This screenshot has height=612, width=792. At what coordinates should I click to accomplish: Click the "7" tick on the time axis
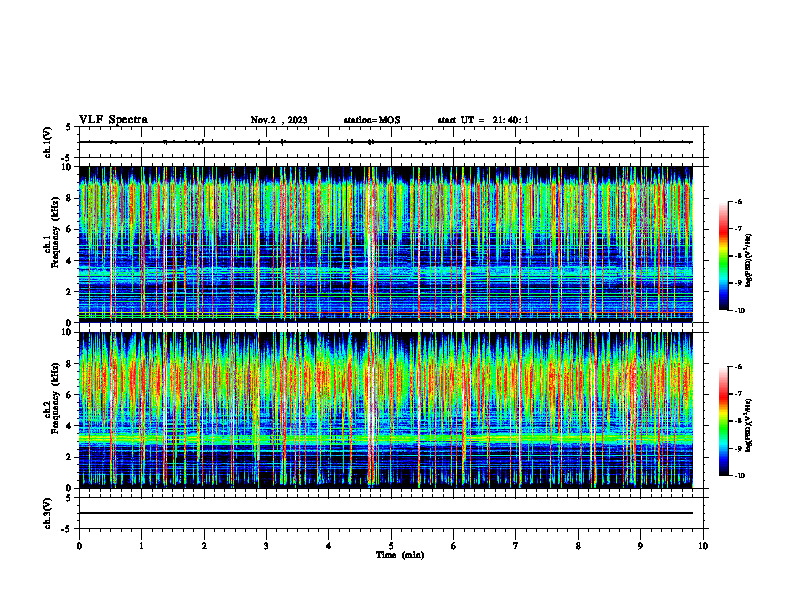click(516, 546)
